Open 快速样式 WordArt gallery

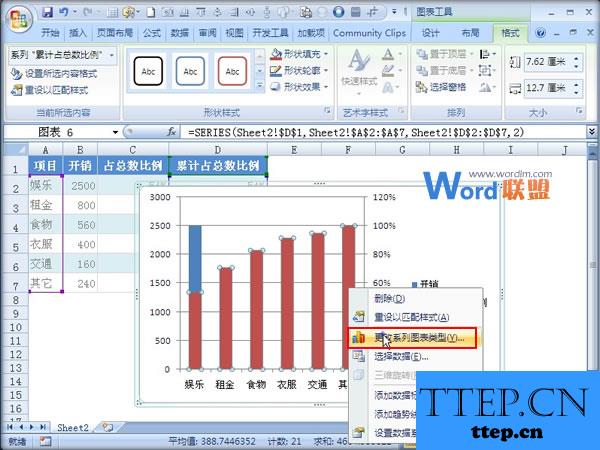pos(359,72)
